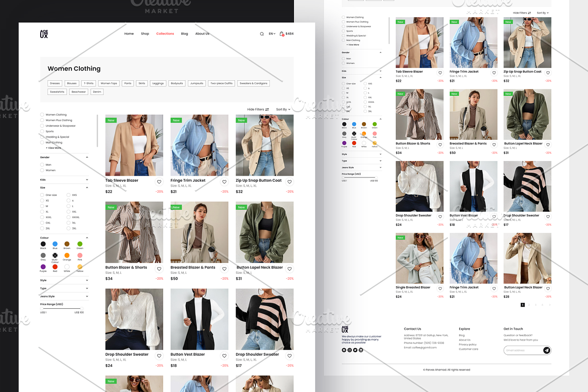Open the EN language dropdown

pos(272,34)
